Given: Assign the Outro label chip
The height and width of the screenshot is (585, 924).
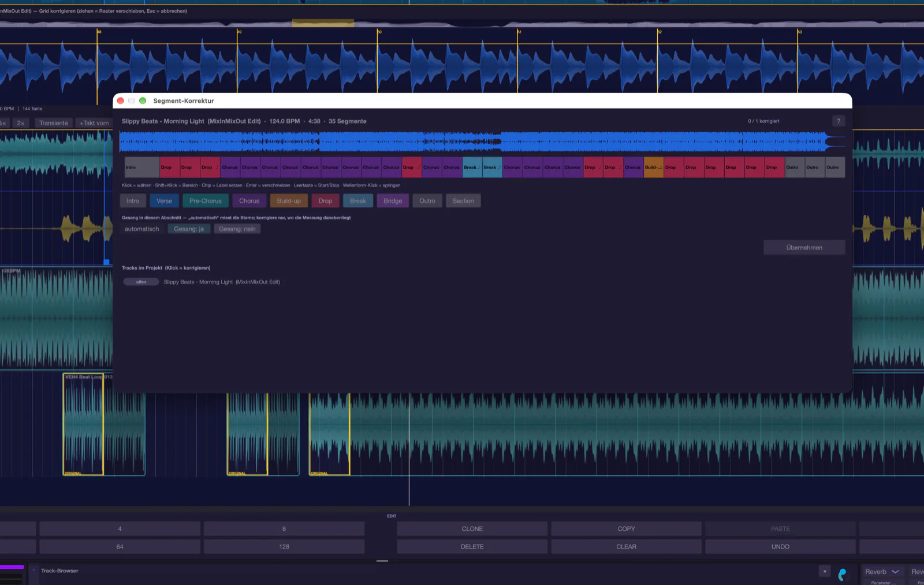Looking at the screenshot, I should (x=427, y=201).
